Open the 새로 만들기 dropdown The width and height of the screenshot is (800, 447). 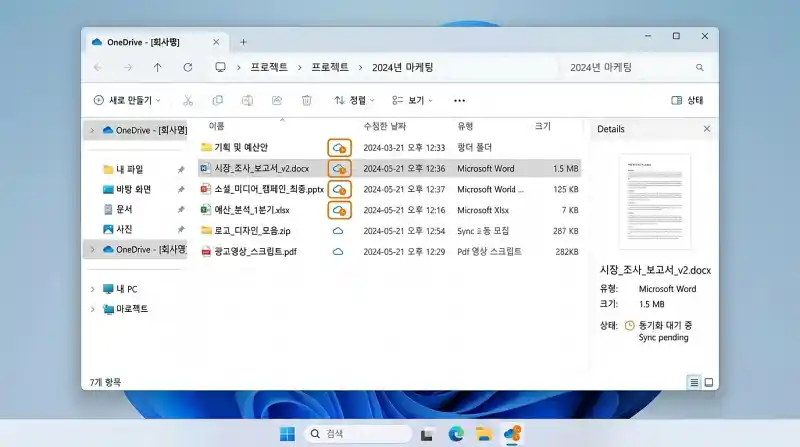tap(127, 101)
